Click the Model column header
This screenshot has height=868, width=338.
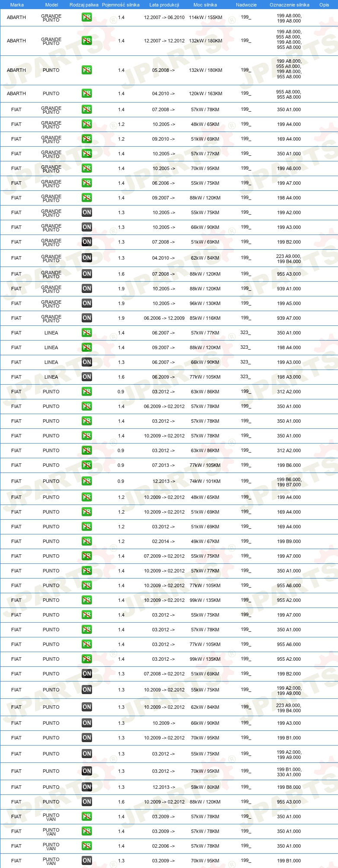[51, 5]
